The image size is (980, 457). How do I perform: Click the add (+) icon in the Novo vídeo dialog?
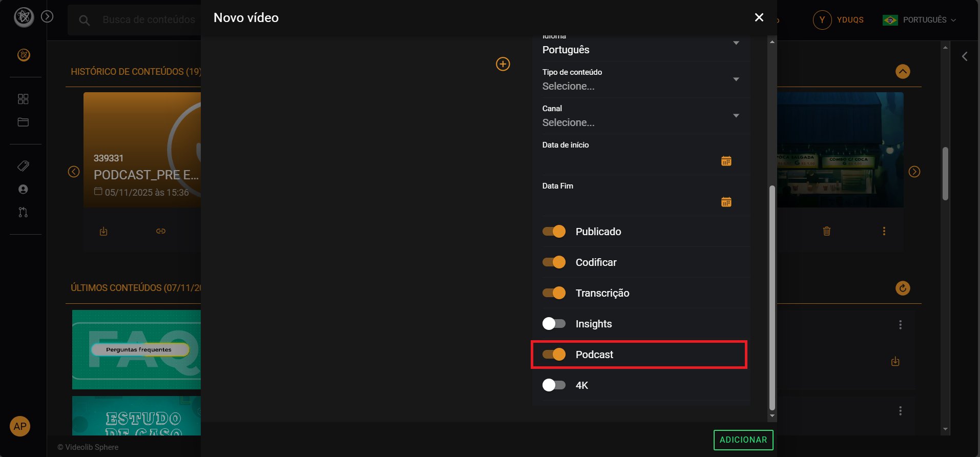pyautogui.click(x=503, y=64)
